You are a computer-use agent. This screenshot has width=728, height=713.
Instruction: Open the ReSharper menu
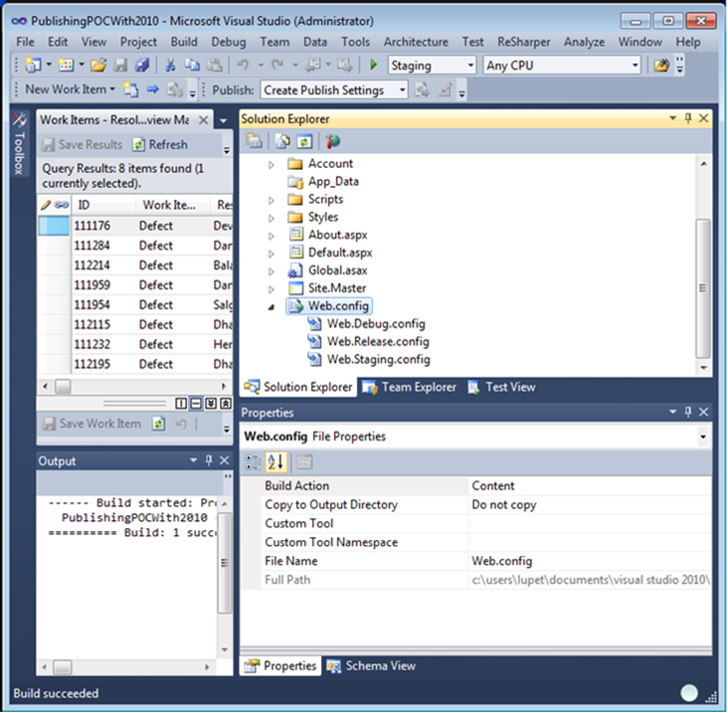click(524, 42)
